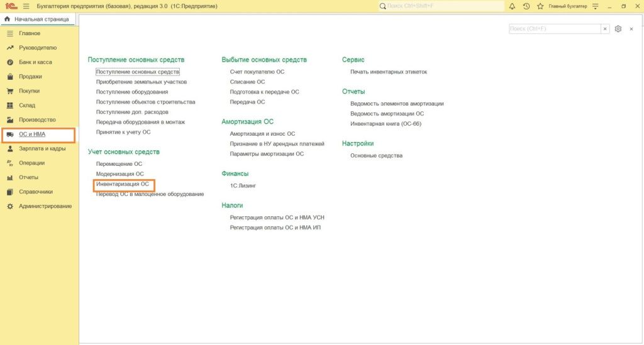Open the Справочники section
The image size is (644, 345).
tap(36, 192)
